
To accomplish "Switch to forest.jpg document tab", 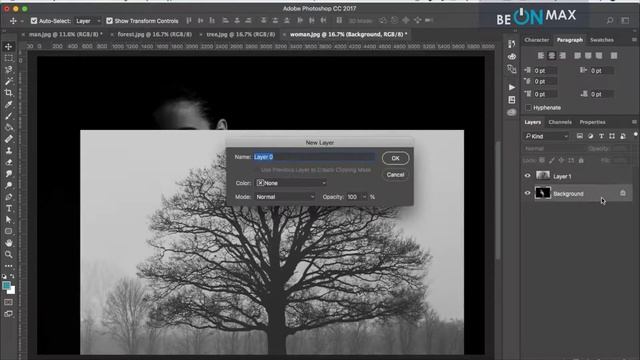I will coord(154,34).
